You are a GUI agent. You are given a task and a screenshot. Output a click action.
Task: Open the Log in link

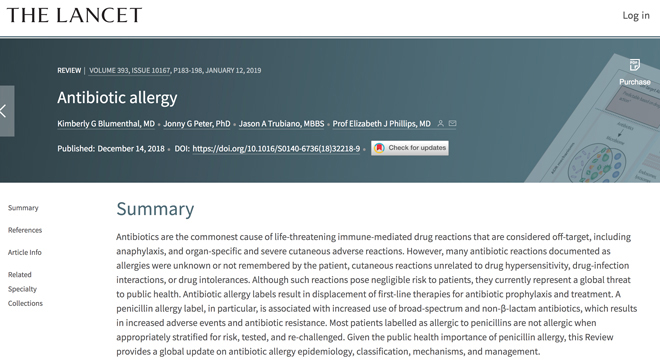[636, 16]
